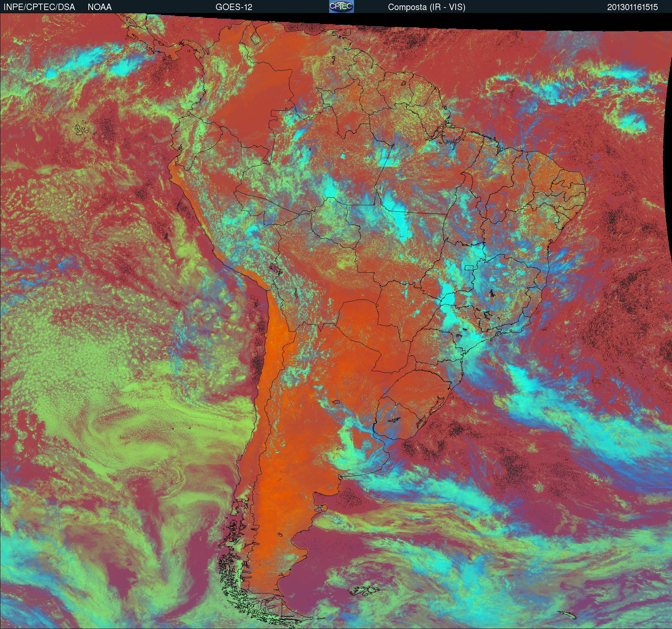The image size is (672, 629).
Task: Click the INPE/CPTEC/DSA header text
Action: 39,7
